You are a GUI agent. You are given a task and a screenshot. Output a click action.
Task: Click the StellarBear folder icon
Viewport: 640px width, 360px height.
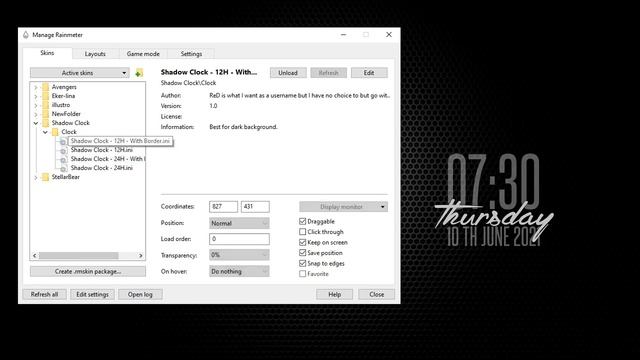[x=45, y=177]
